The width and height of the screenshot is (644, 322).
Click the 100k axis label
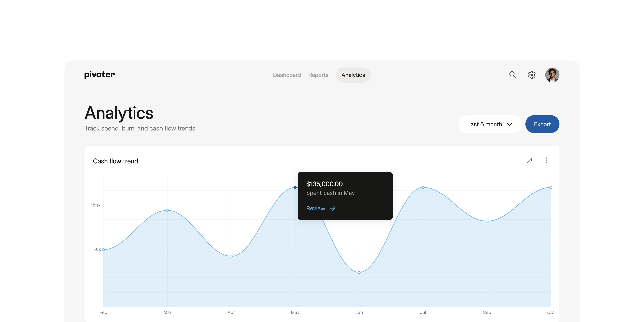[96, 206]
